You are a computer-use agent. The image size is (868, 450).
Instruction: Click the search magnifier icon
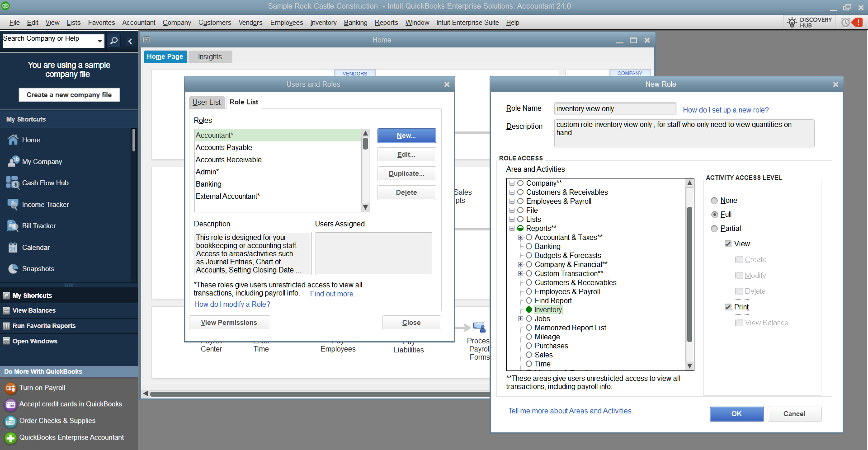click(x=114, y=41)
